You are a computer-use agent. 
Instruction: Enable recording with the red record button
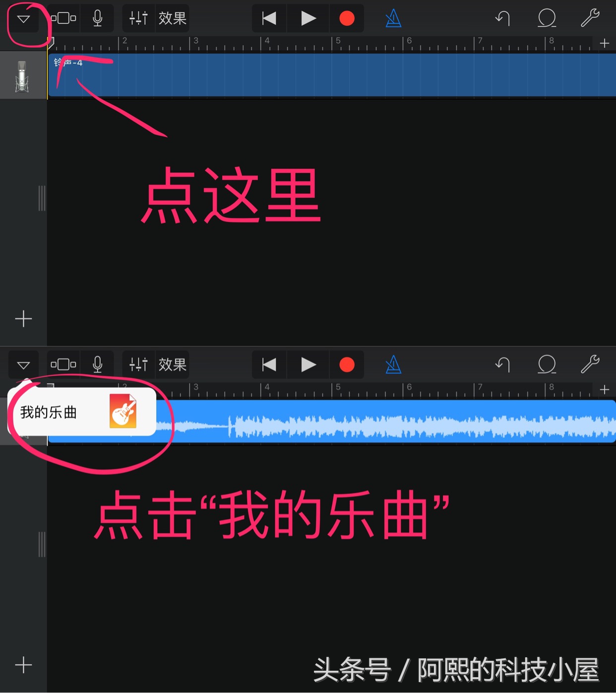347,18
